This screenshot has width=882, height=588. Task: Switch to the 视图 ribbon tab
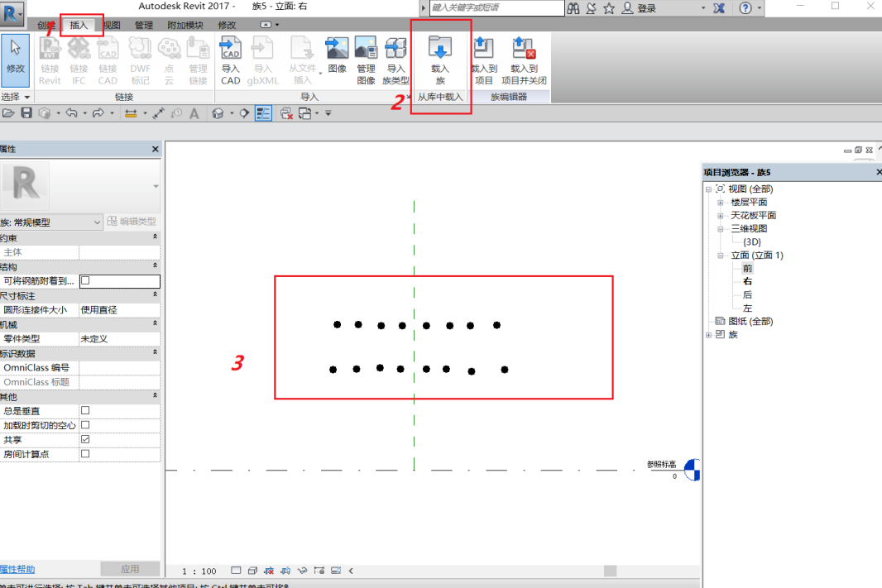coord(112,25)
